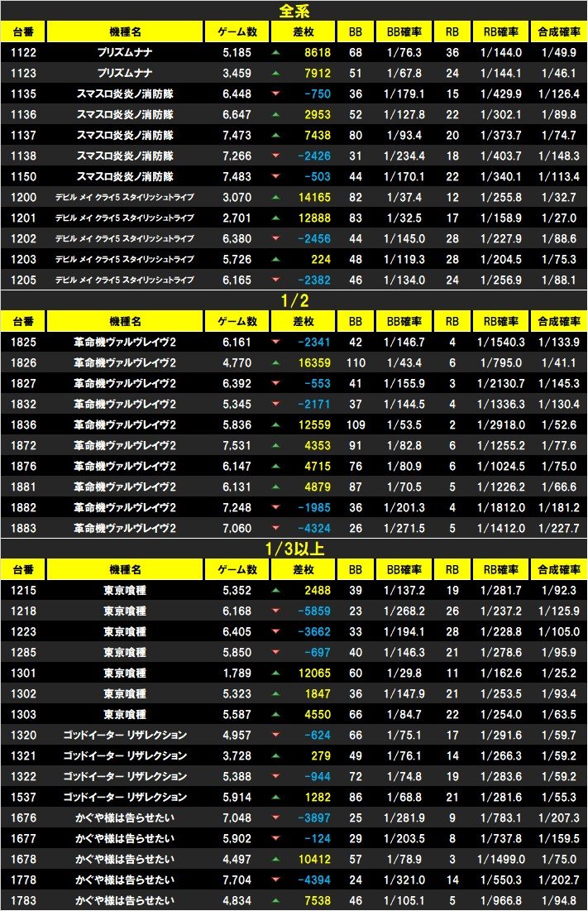Select game count 7,531
The width and height of the screenshot is (588, 911).
[x=237, y=446]
